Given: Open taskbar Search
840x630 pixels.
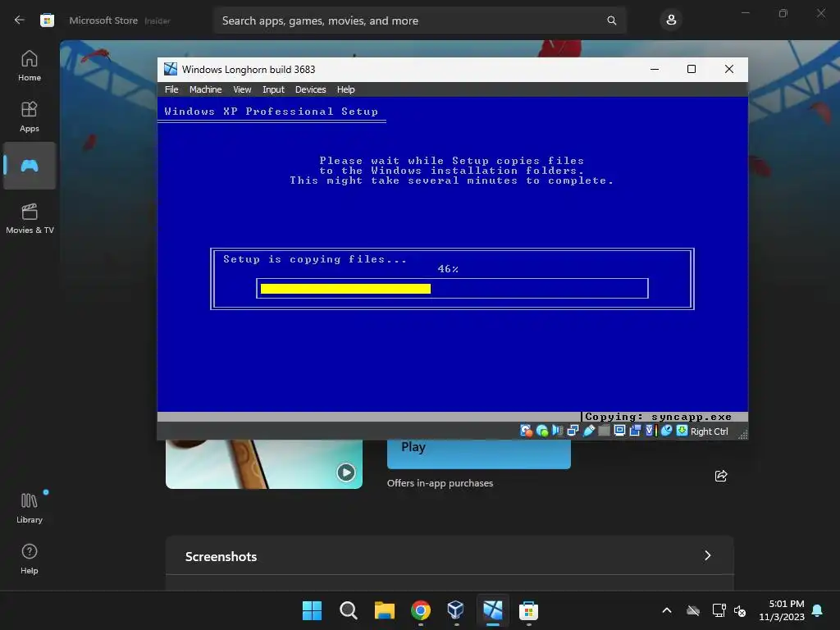Looking at the screenshot, I should point(348,610).
